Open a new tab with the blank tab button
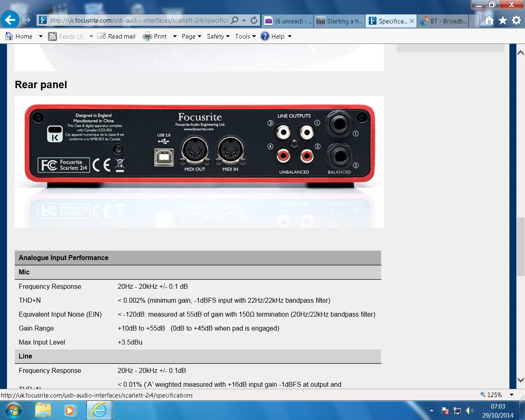The height and width of the screenshot is (420, 525). coord(475,21)
